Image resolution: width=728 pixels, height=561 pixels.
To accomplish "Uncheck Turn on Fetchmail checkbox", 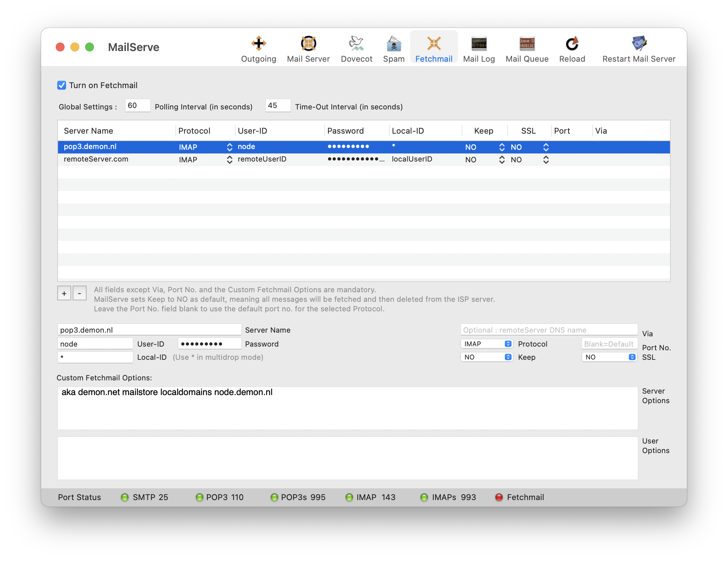I will click(x=62, y=85).
